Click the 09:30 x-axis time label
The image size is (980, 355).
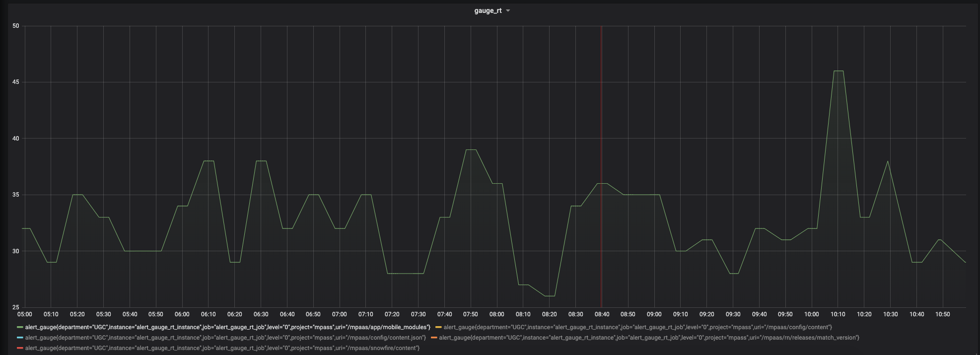[733, 314]
